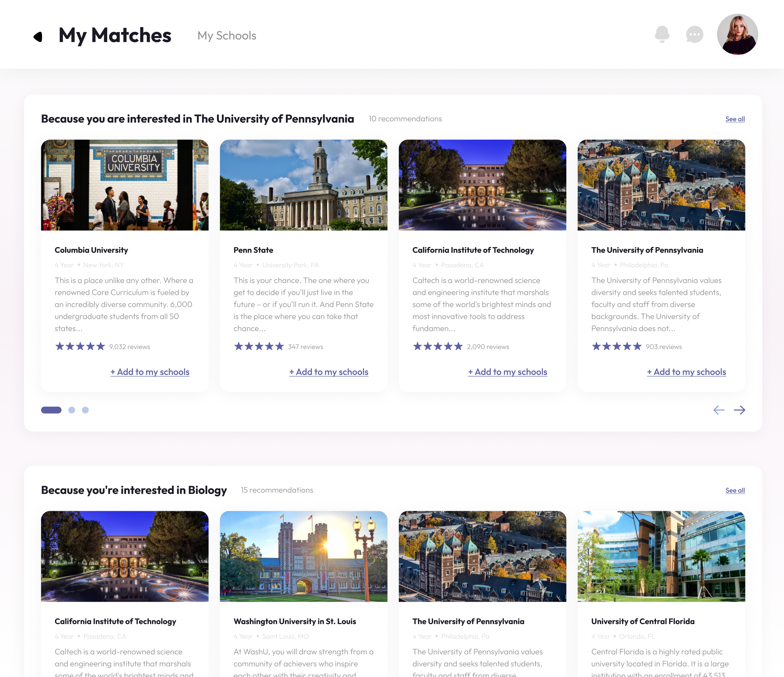Viewport: 784px width, 677px height.
Task: Click Caltech's star rating in Pennsylvania section
Action: 438,346
